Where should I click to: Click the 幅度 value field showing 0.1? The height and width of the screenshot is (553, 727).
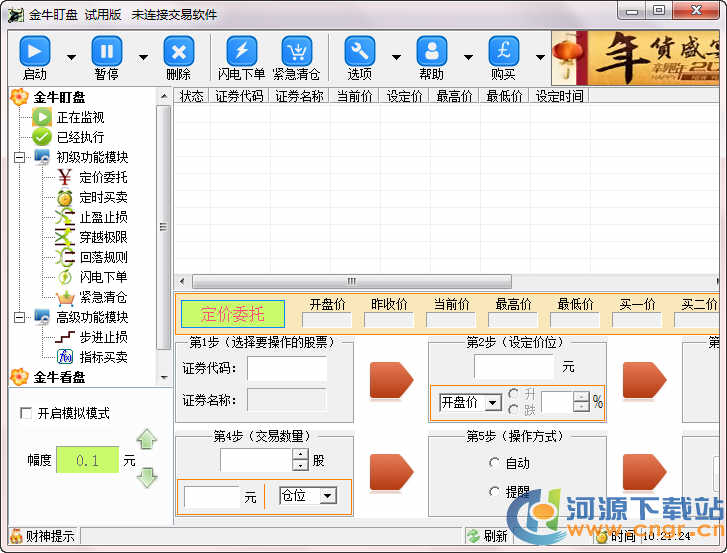[88, 460]
